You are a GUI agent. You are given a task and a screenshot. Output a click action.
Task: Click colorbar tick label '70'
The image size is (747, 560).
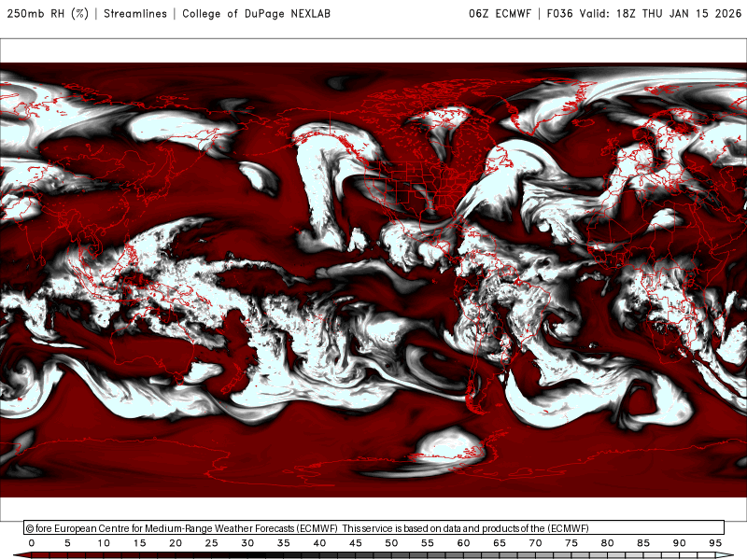[x=535, y=543]
